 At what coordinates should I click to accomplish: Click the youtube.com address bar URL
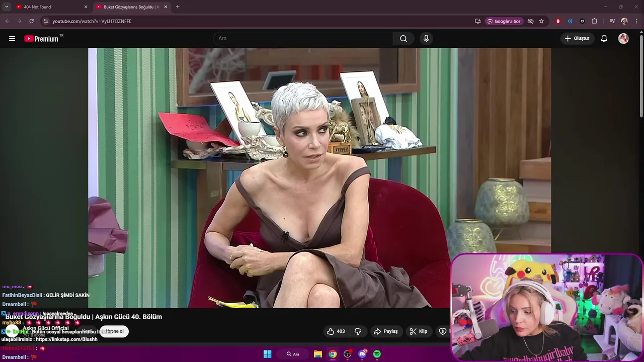coord(92,21)
